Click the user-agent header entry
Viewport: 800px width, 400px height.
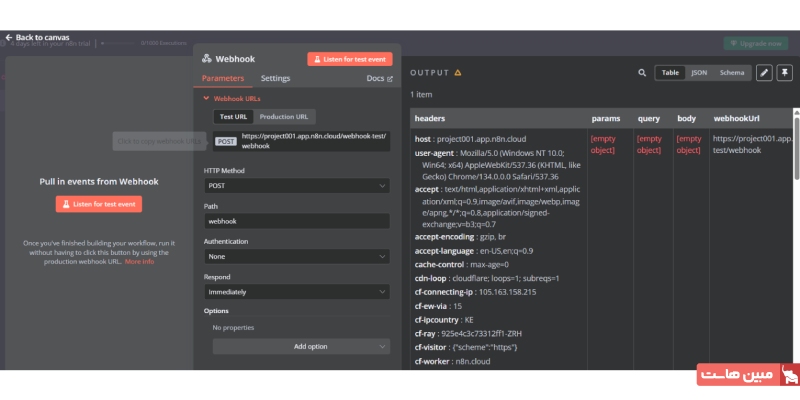(497, 165)
